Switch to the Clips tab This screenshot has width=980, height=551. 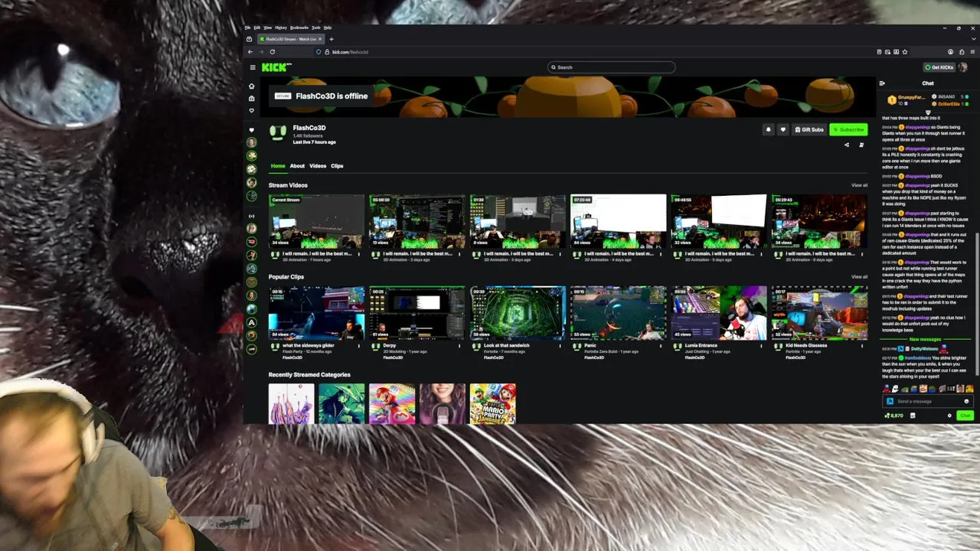click(x=337, y=166)
